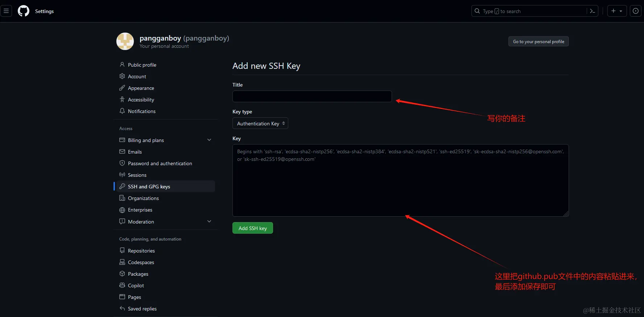Click the Enterprises globe icon

(122, 210)
